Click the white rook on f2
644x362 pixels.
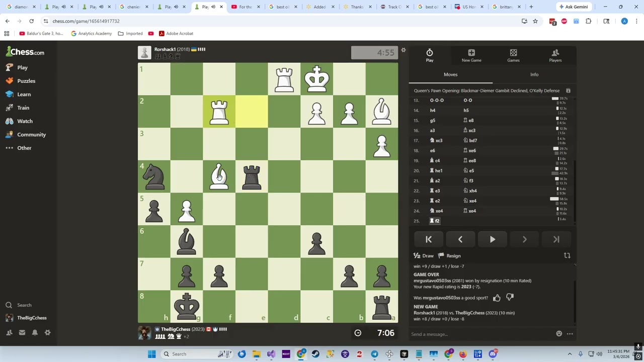point(219,112)
